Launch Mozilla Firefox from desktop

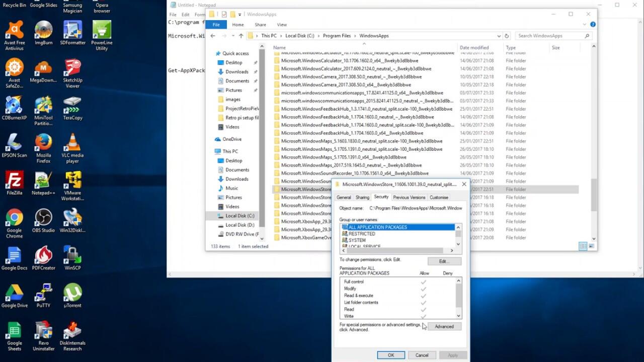coord(43,148)
